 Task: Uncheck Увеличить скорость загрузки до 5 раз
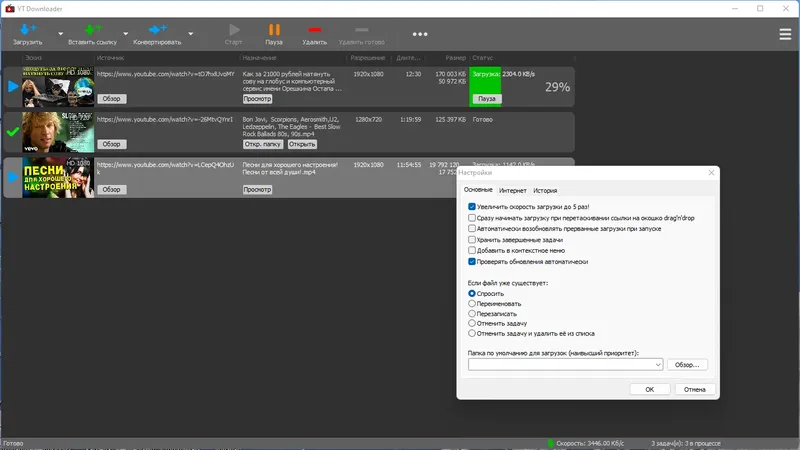pyautogui.click(x=472, y=207)
